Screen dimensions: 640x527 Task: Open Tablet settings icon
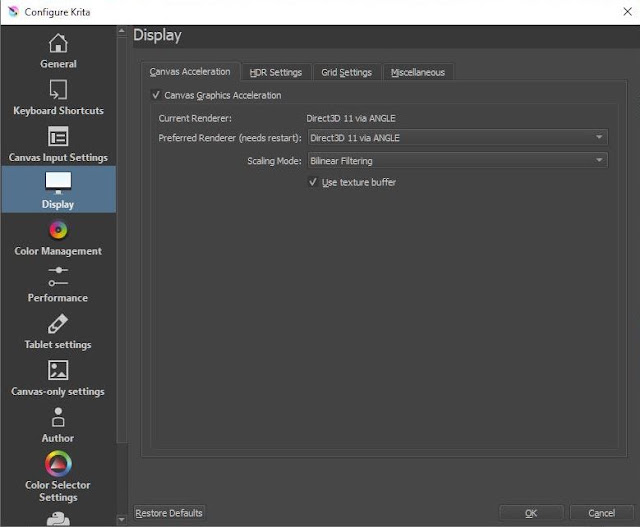(x=58, y=324)
